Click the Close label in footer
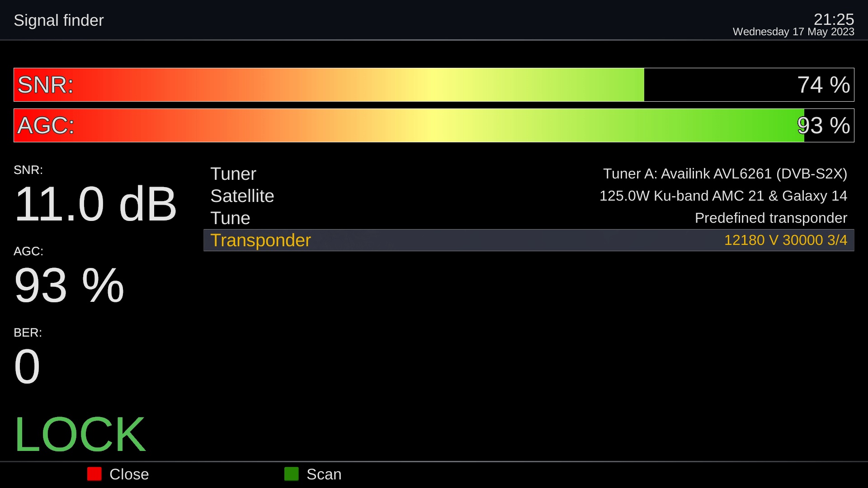 [129, 474]
